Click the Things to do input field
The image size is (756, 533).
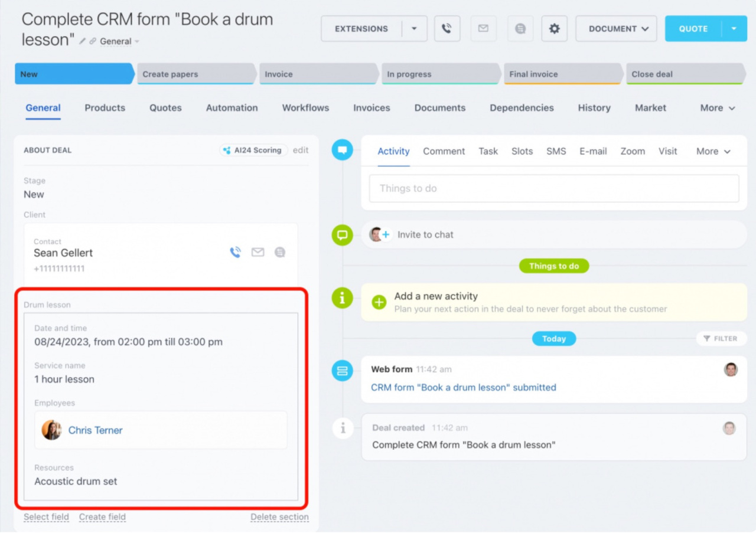[x=553, y=188]
